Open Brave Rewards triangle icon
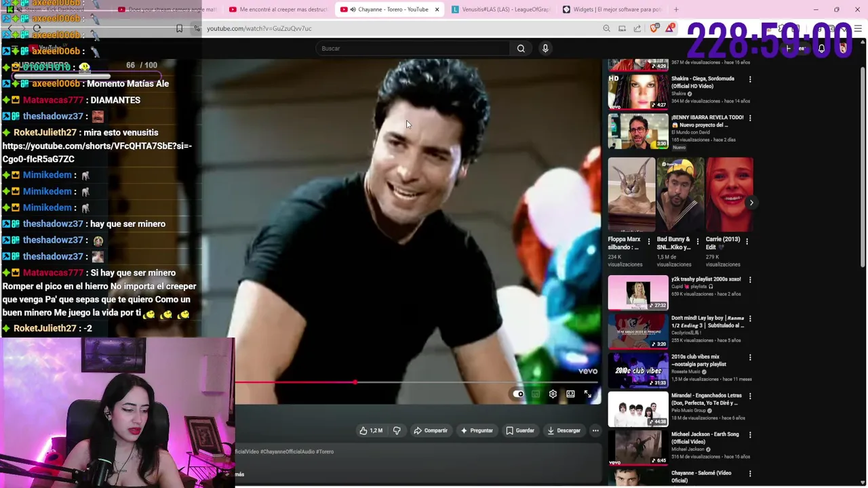Screen dimensions: 868x488 click(x=670, y=28)
